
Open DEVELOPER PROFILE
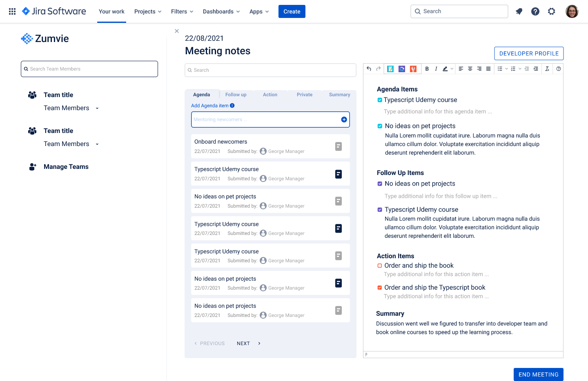(529, 53)
